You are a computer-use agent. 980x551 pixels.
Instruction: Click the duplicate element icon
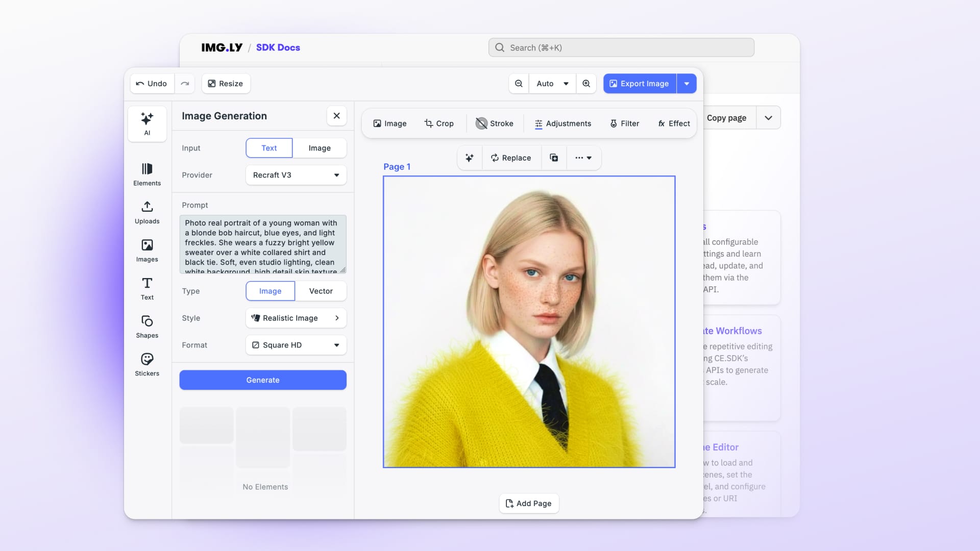[554, 158]
